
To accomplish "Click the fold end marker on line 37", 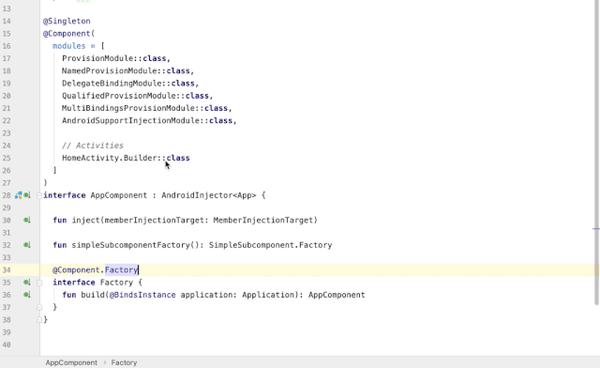I will (x=39, y=307).
